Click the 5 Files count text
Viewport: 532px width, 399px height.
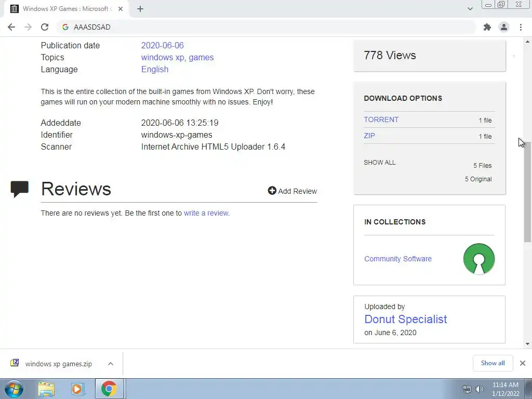pos(483,166)
